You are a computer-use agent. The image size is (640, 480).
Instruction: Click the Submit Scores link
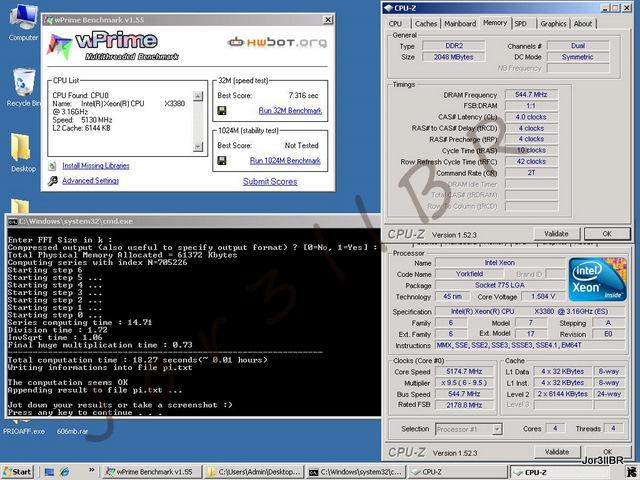pos(270,182)
